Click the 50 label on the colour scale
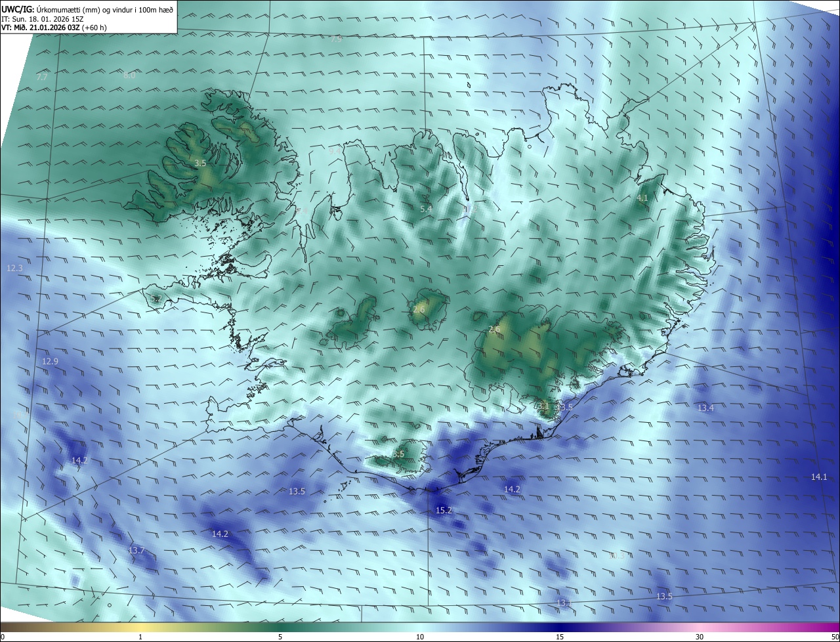This screenshot has height=642, width=840. pyautogui.click(x=835, y=637)
